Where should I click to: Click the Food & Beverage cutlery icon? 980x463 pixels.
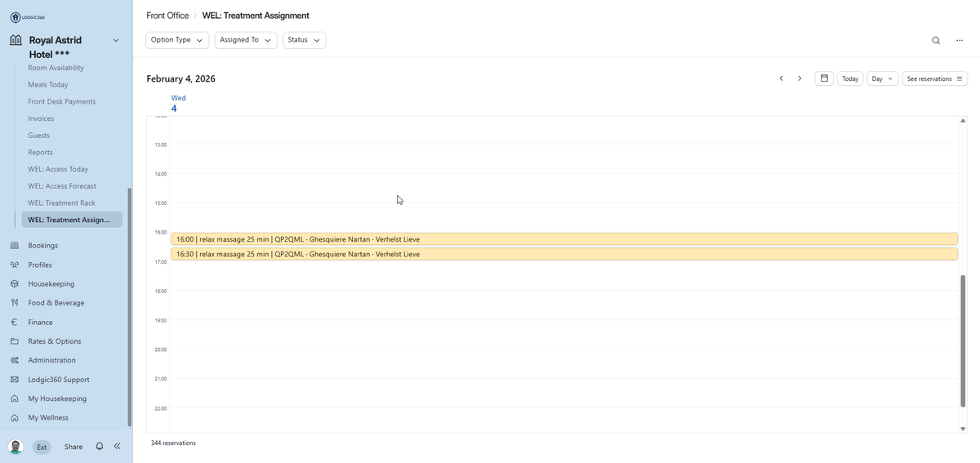click(x=15, y=303)
